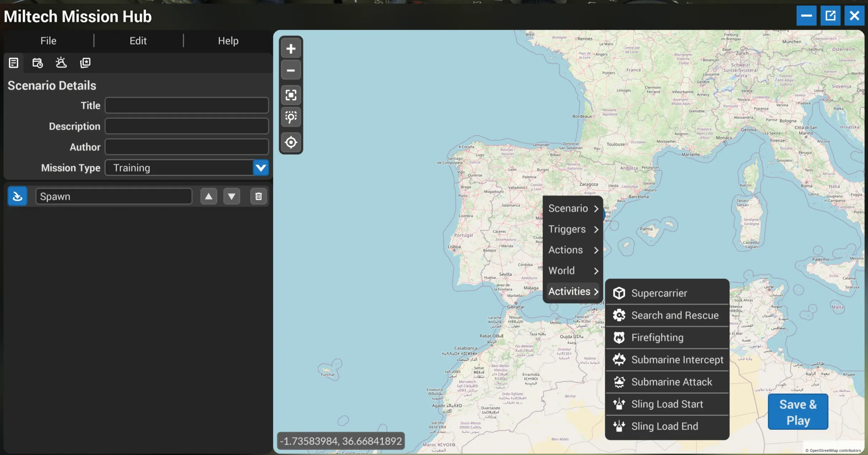Expand the Triggers submenu
Image resolution: width=868 pixels, height=455 pixels.
point(573,229)
